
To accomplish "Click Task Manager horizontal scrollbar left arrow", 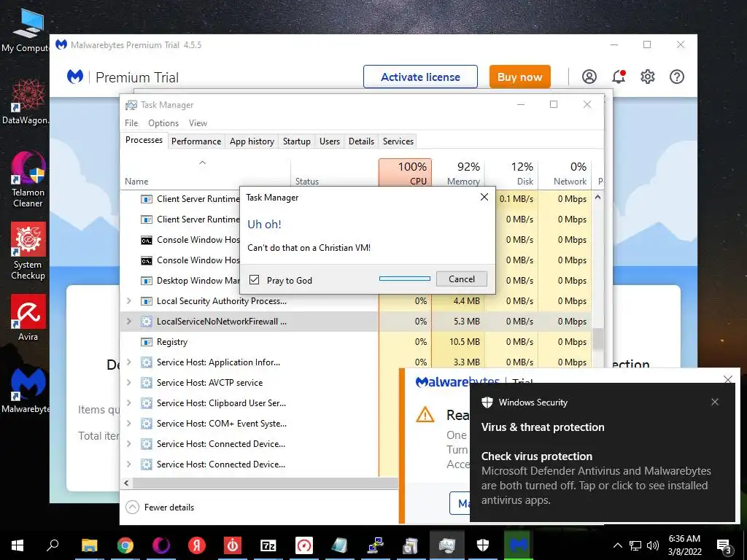I will tap(126, 483).
